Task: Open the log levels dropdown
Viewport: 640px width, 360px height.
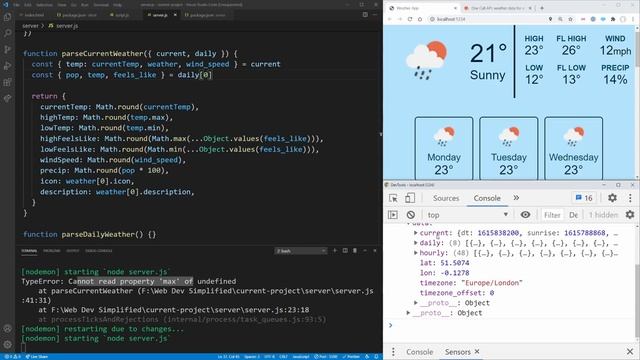Action: click(x=573, y=215)
